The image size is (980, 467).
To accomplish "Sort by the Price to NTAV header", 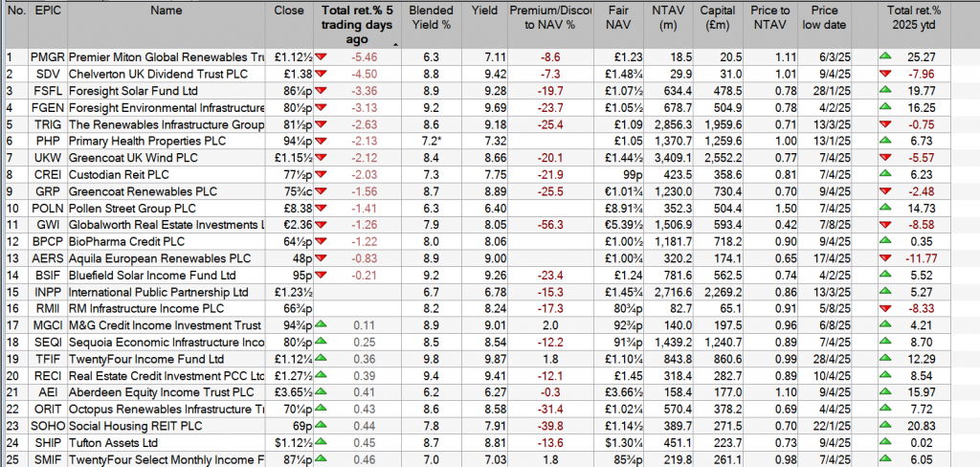I will pyautogui.click(x=770, y=17).
